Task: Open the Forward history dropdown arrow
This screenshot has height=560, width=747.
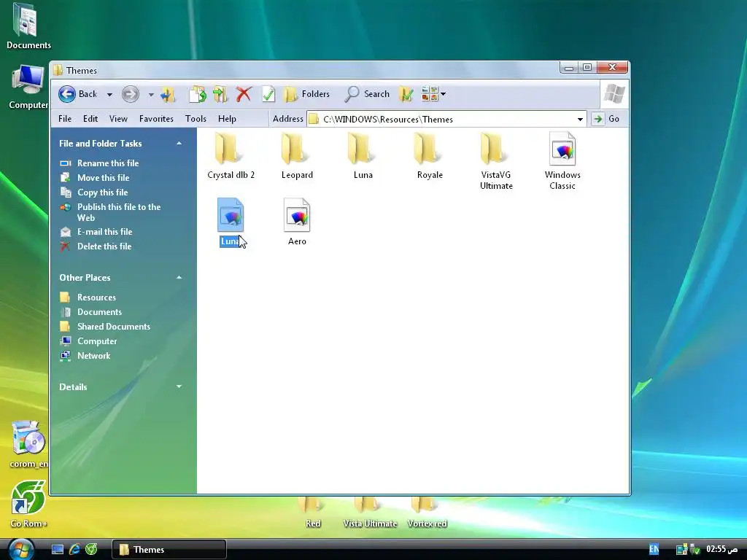Action: tap(151, 94)
